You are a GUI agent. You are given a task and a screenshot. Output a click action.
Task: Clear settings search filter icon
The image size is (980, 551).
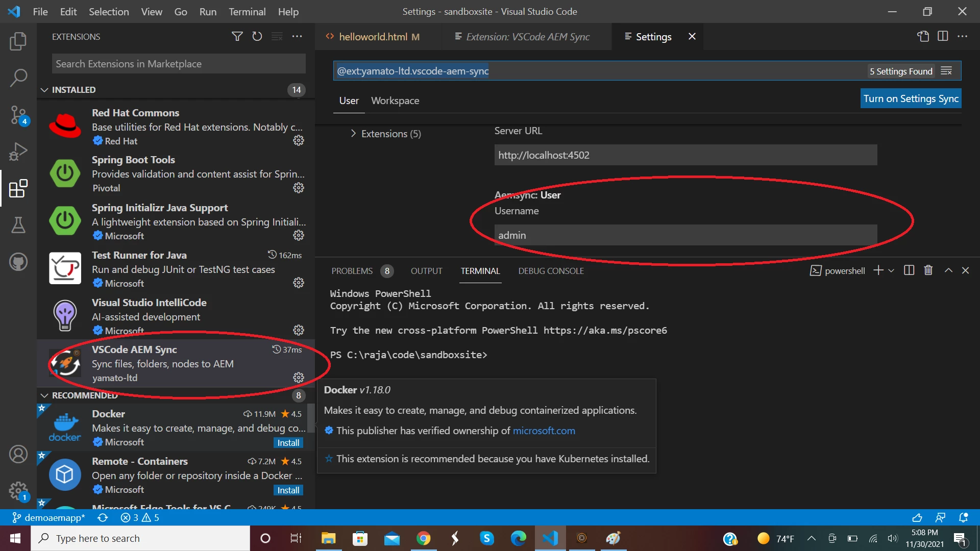[946, 71]
